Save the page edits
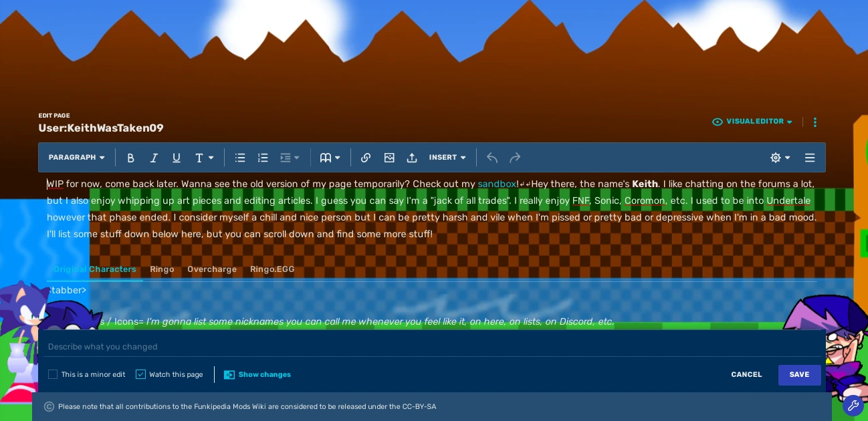This screenshot has height=421, width=868. [x=799, y=374]
